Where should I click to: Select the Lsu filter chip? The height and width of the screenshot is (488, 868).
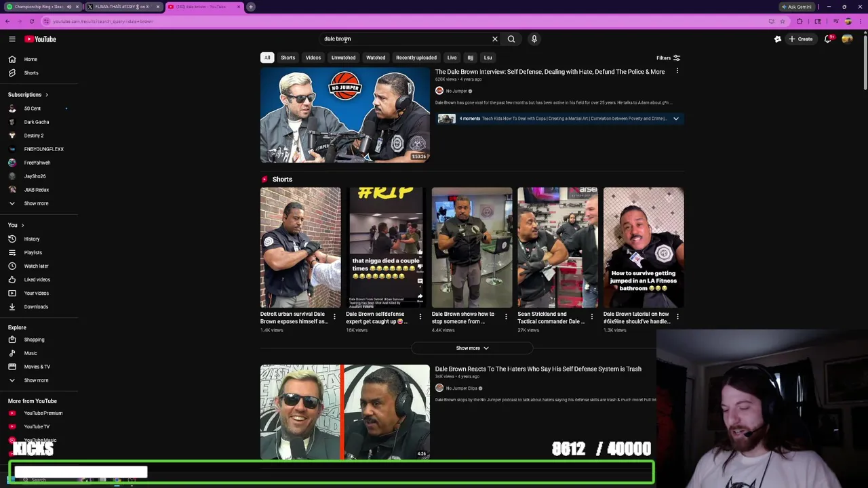tap(488, 58)
